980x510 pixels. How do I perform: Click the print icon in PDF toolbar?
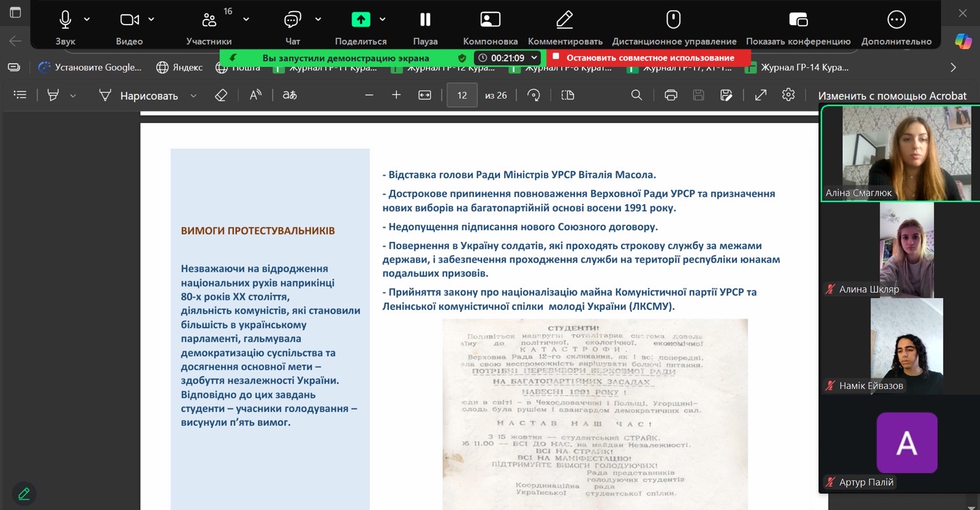[x=671, y=95]
